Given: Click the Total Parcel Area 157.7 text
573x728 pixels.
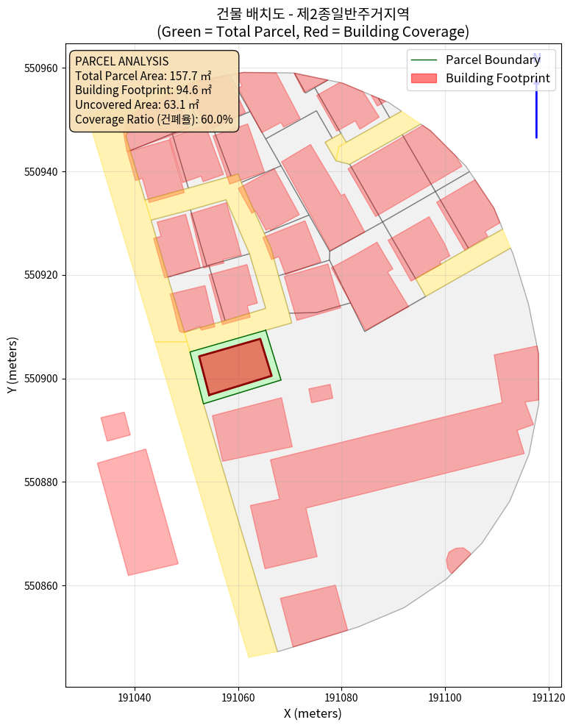Looking at the screenshot, I should point(143,75).
